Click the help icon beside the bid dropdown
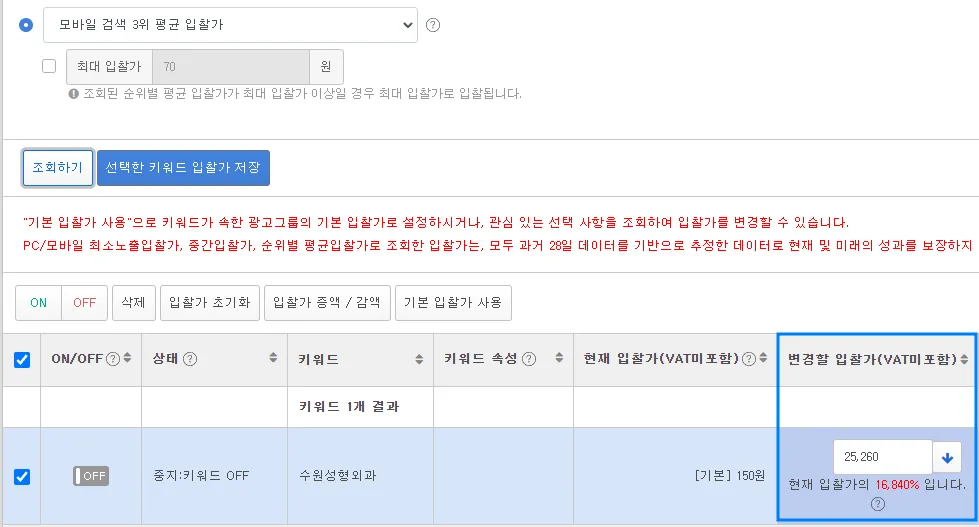Screen dimensions: 979x527 (x=433, y=25)
